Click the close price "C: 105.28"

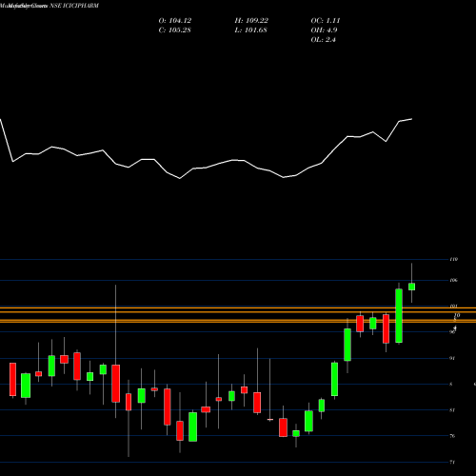174,30
